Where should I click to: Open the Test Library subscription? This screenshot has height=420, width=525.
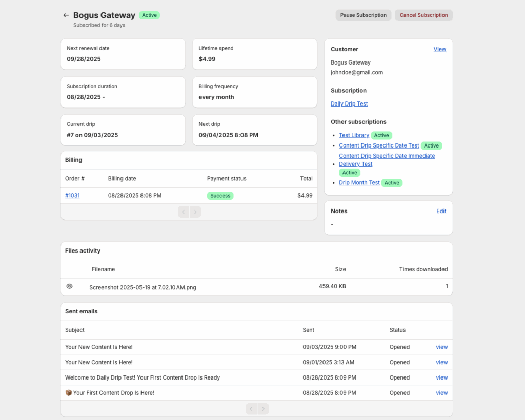[354, 135]
